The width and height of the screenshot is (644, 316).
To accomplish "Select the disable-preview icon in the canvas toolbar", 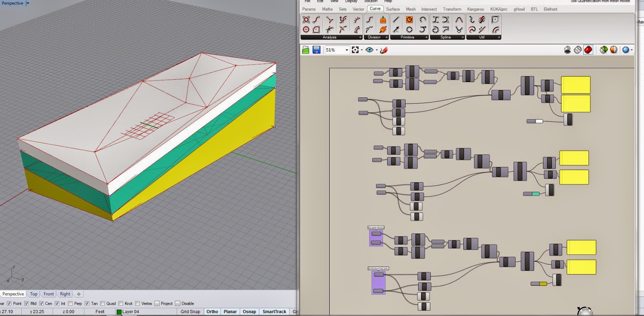I will (568, 50).
